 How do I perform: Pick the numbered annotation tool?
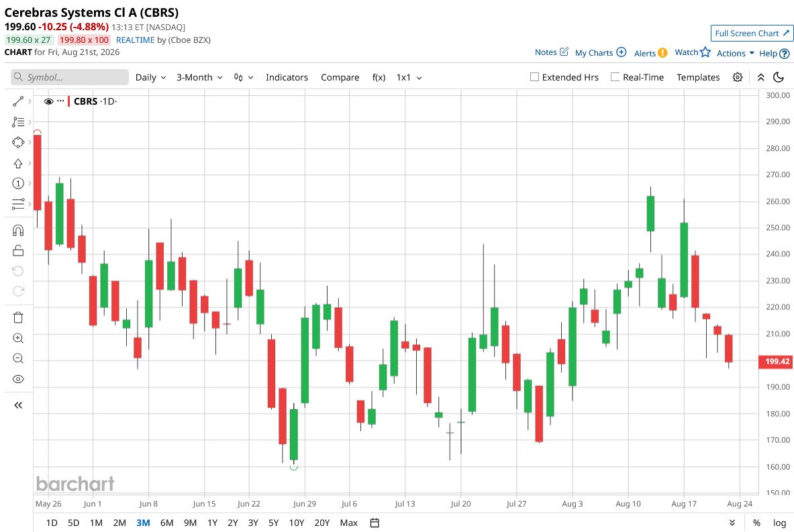click(18, 183)
